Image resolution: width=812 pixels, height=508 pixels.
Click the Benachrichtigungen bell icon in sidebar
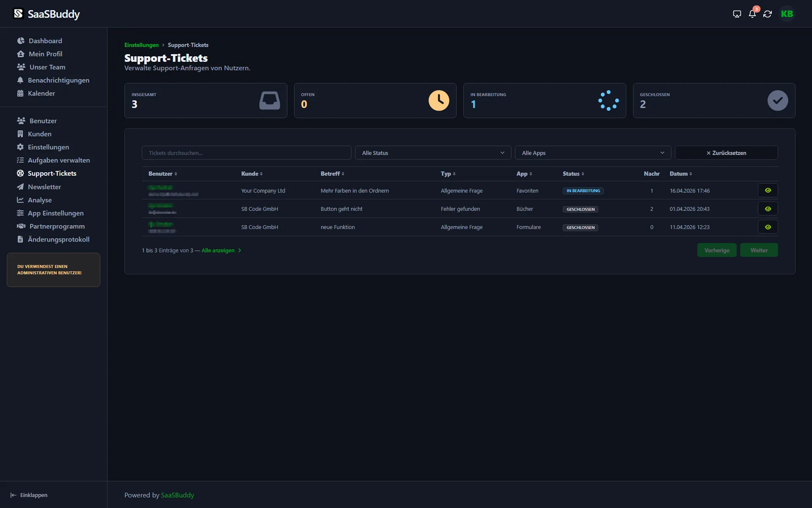20,80
